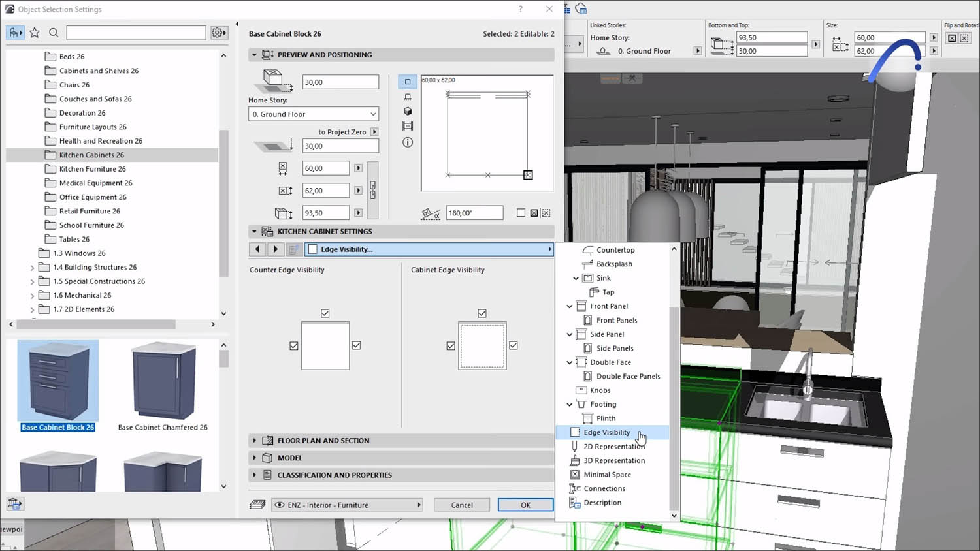Image resolution: width=980 pixels, height=551 pixels.
Task: Click the search magnifier icon
Action: tap(53, 32)
